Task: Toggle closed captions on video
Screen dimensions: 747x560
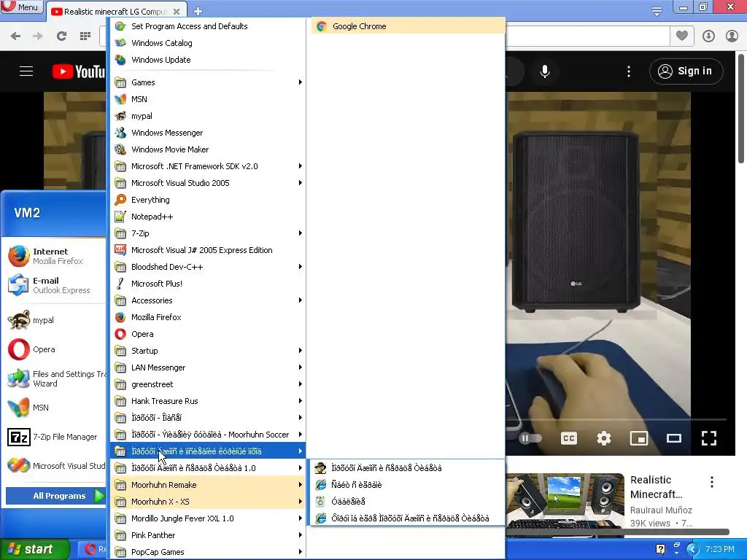Action: (x=569, y=438)
